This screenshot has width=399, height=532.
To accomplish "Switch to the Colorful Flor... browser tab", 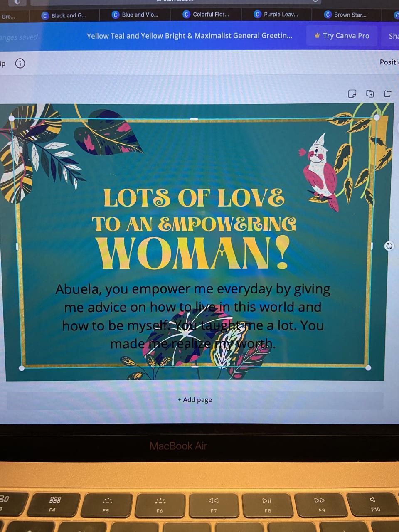I will click(206, 14).
